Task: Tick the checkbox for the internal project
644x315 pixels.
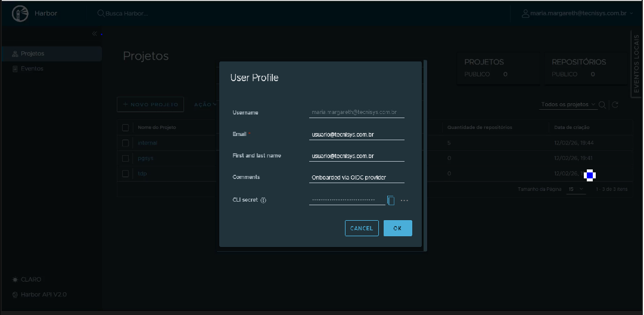Action: tap(126, 143)
